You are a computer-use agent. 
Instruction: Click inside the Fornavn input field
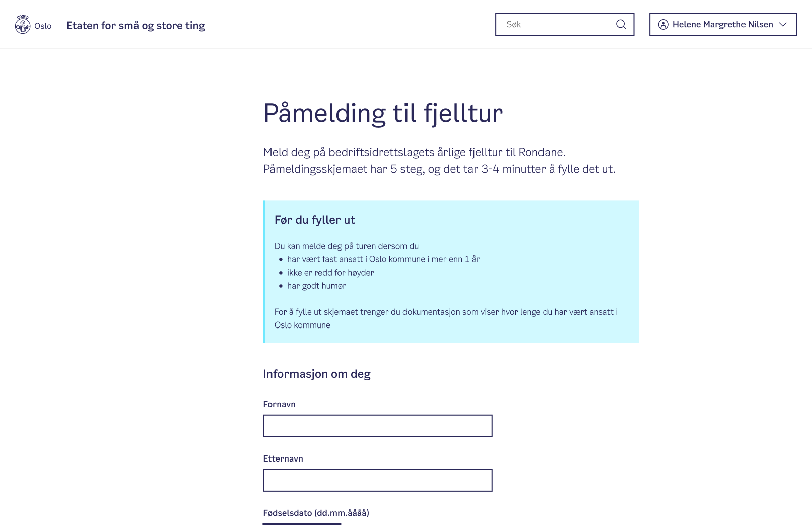(x=377, y=426)
